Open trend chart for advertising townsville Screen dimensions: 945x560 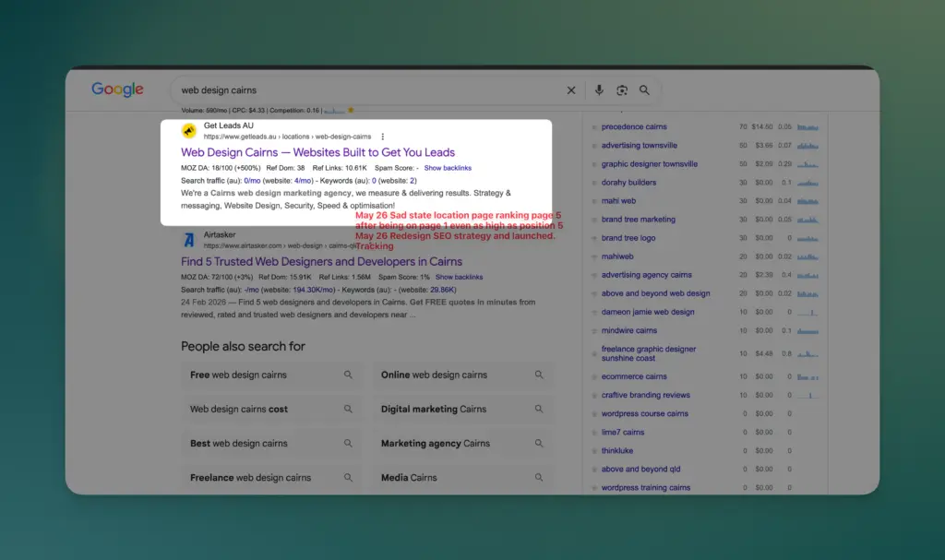tap(807, 145)
